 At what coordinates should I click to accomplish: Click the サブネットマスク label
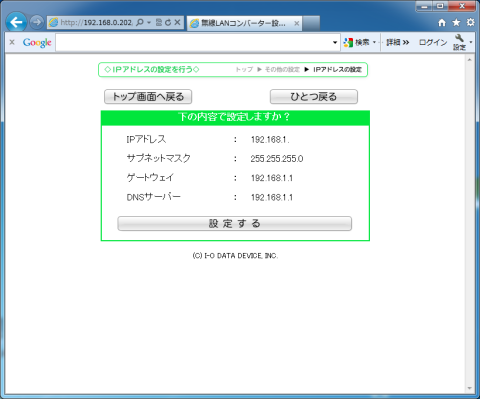tap(158, 158)
